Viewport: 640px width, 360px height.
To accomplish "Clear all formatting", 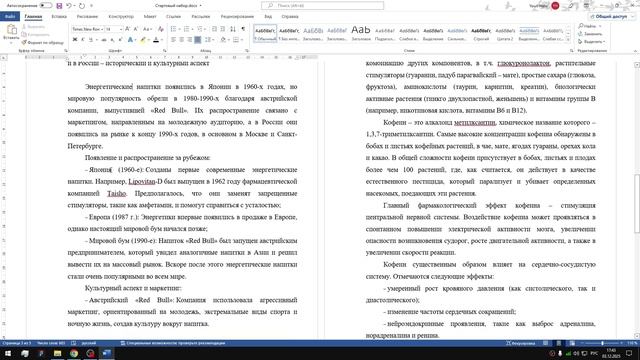I will [x=161, y=29].
